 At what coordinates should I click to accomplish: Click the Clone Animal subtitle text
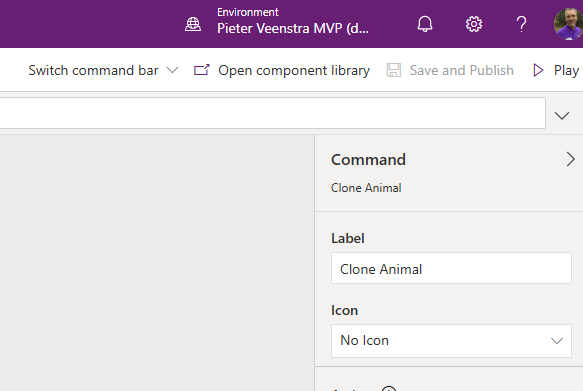pyautogui.click(x=366, y=188)
